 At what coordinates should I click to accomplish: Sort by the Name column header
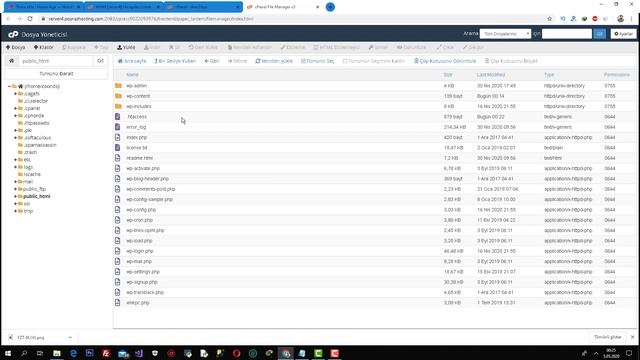pyautogui.click(x=132, y=75)
